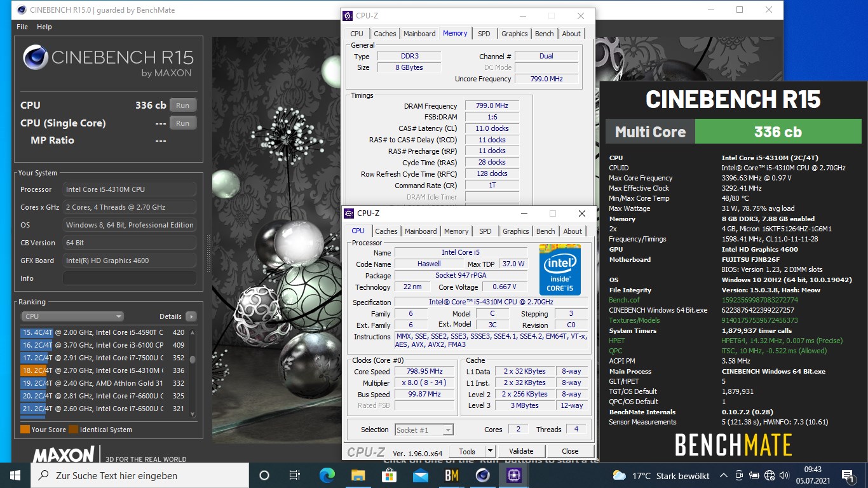Screen dimensions: 868x488
Task: Open SPD tab in upper CPU-Z window
Action: tap(484, 34)
